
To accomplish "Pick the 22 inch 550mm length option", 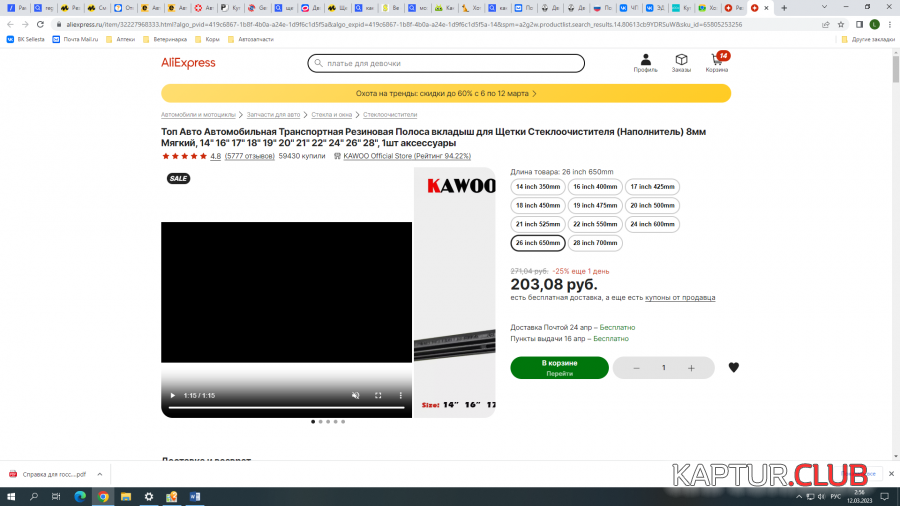I will (595, 224).
